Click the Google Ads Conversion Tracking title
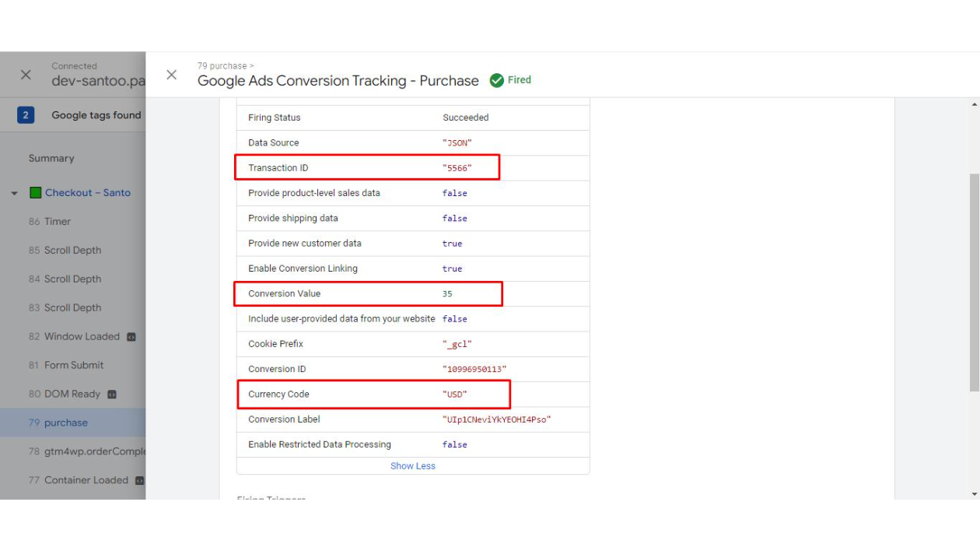980x551 pixels. pos(338,81)
